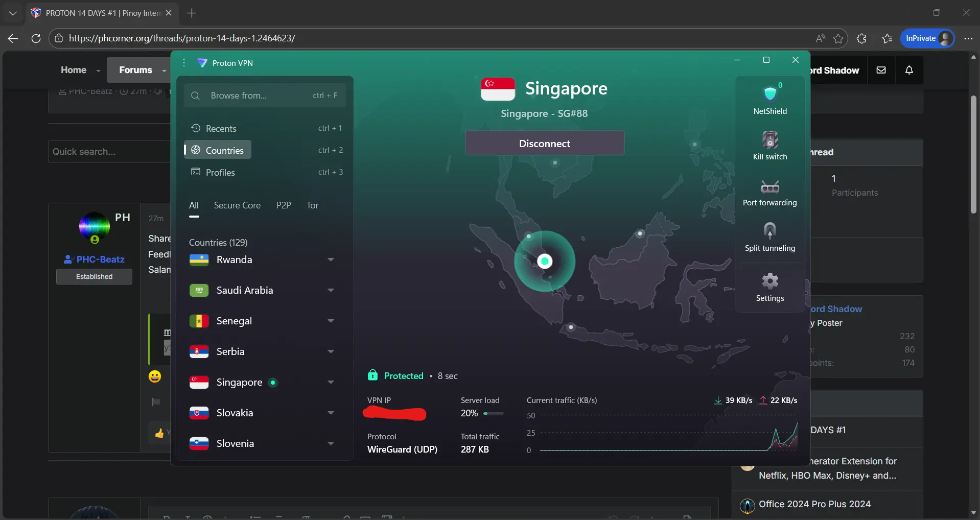Click the Countries (129) heading
980x520 pixels.
(x=218, y=243)
